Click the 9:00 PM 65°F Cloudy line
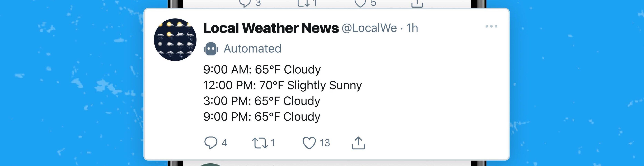 pos(261,116)
